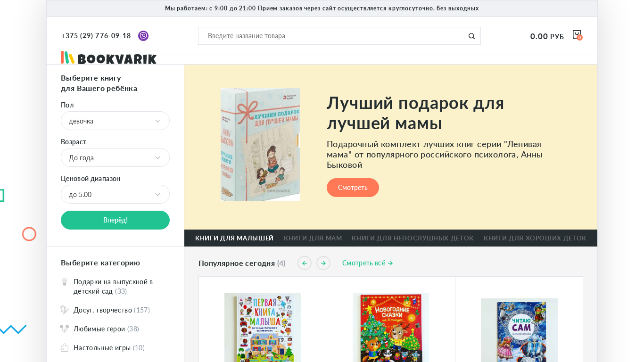Go to the Bookvarik logo homepage
Image resolution: width=644 pixels, height=362 pixels.
[108, 58]
